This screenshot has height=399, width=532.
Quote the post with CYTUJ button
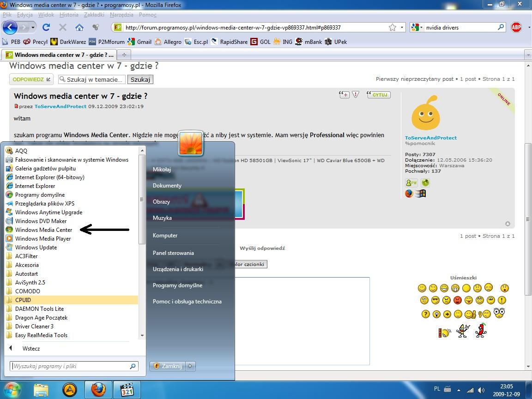379,95
